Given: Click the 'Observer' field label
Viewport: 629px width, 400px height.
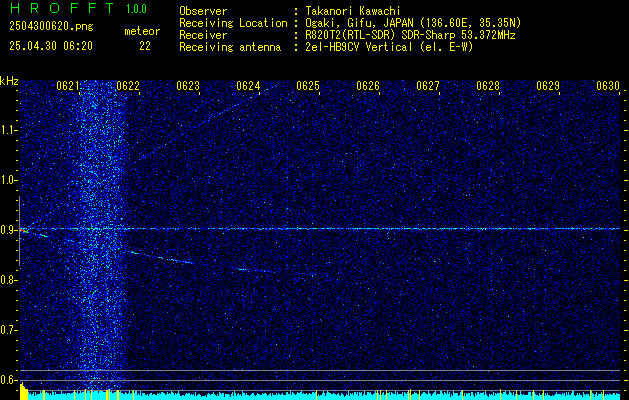Looking at the screenshot, I should point(203,11).
